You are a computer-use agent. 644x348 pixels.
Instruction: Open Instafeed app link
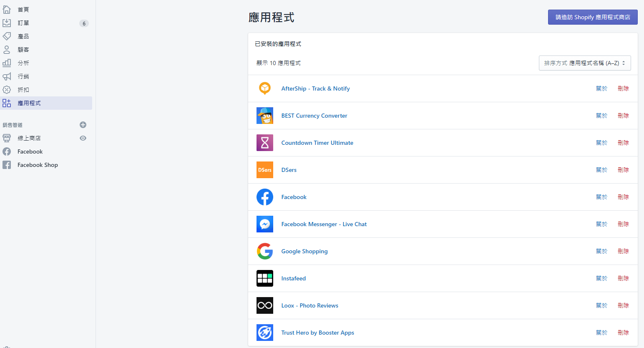coord(294,278)
